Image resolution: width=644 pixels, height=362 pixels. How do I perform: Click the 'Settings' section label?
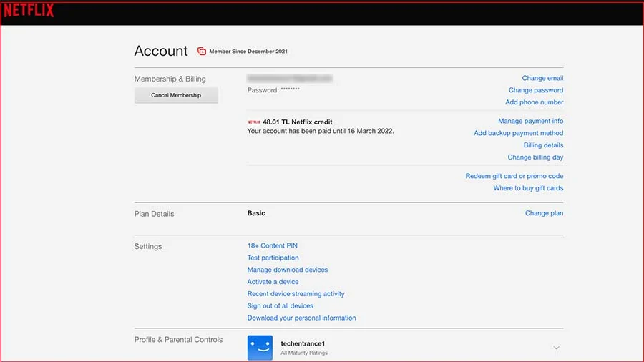148,246
